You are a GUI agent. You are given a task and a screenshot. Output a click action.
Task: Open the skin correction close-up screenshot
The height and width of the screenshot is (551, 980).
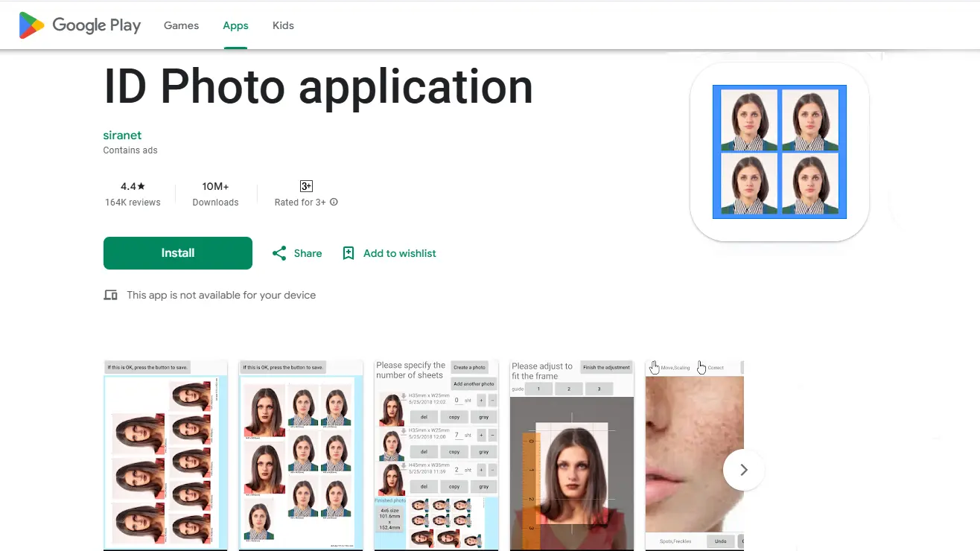694,456
